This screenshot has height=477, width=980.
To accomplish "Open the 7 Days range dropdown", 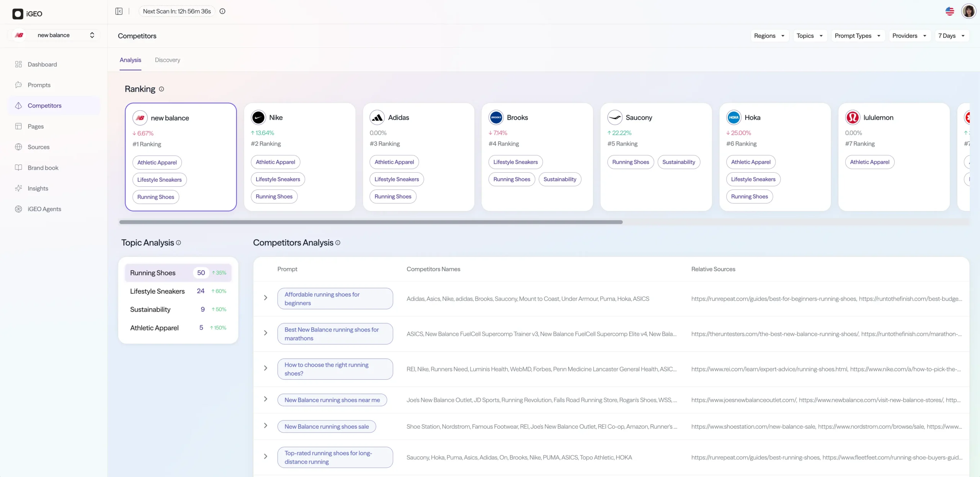I will [951, 36].
